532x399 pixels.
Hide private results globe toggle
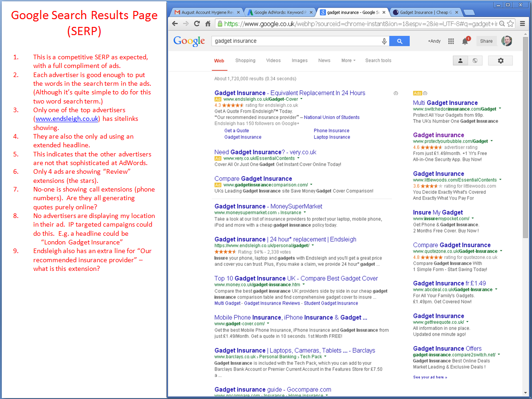click(475, 61)
